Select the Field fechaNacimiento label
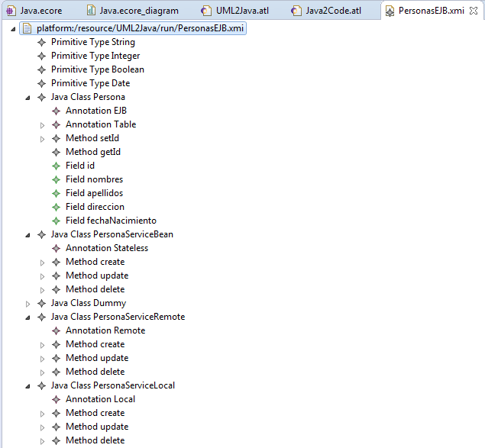 (111, 221)
